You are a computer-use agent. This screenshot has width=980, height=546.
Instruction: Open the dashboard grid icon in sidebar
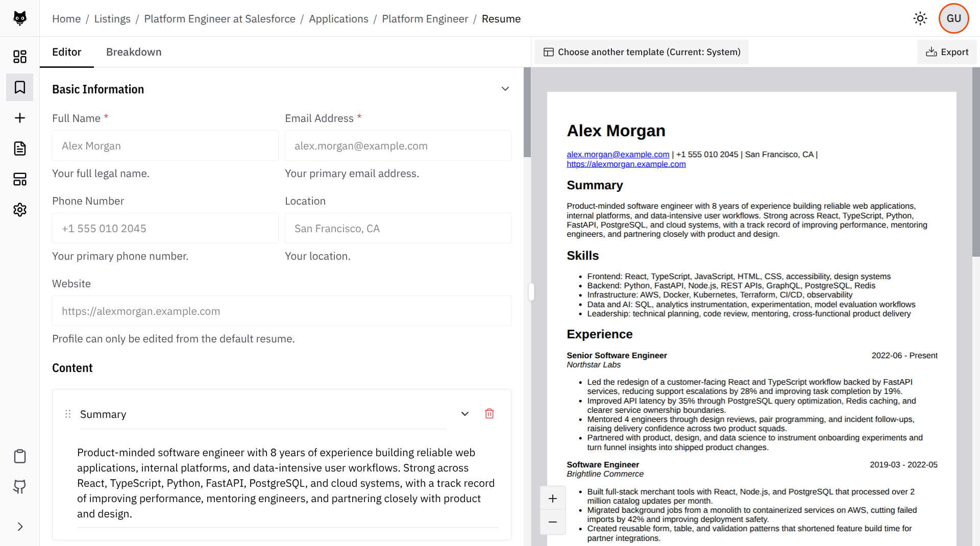coord(19,57)
